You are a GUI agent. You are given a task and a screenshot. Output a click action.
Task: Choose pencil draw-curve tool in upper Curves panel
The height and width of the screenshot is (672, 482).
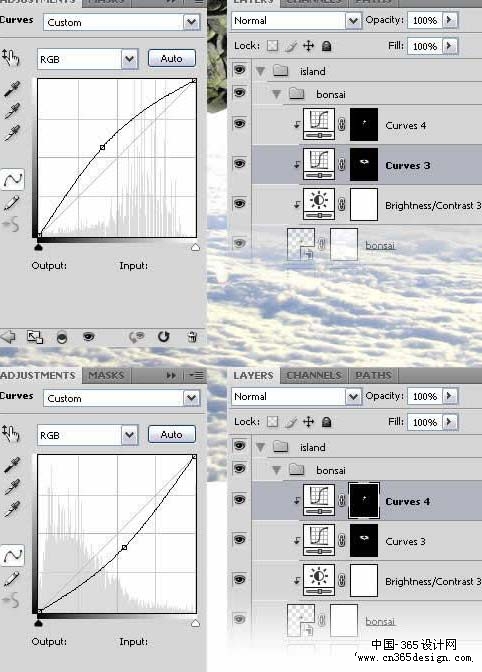coord(12,203)
